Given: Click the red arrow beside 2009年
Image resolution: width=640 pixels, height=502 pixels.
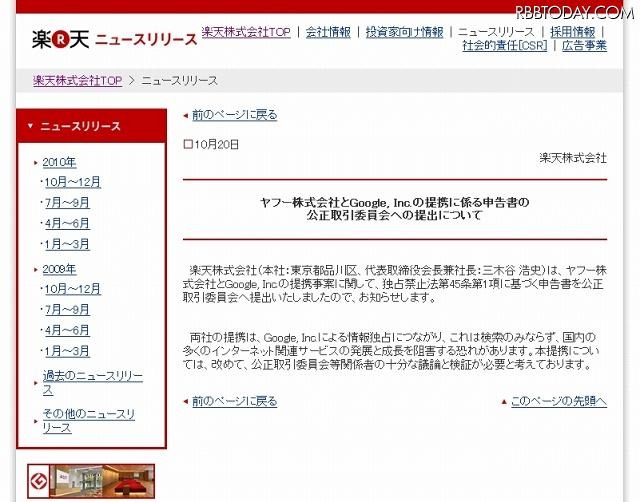Looking at the screenshot, I should click(x=36, y=270).
